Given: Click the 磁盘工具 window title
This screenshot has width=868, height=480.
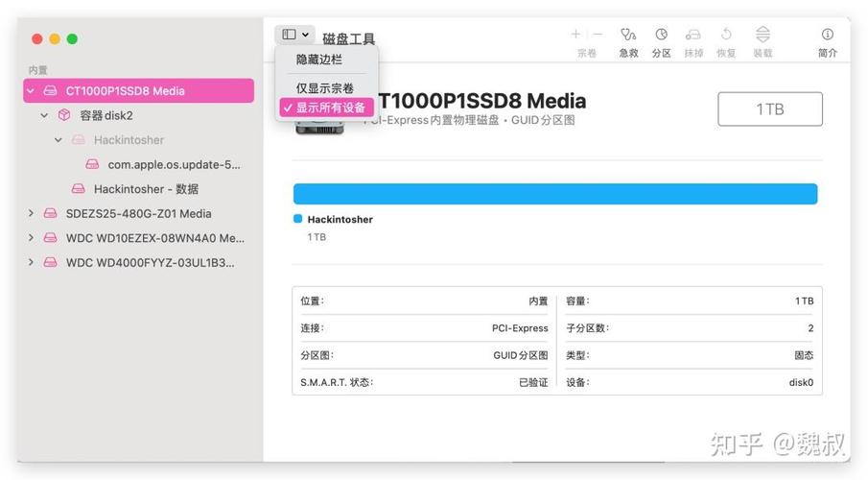Looking at the screenshot, I should [x=349, y=38].
